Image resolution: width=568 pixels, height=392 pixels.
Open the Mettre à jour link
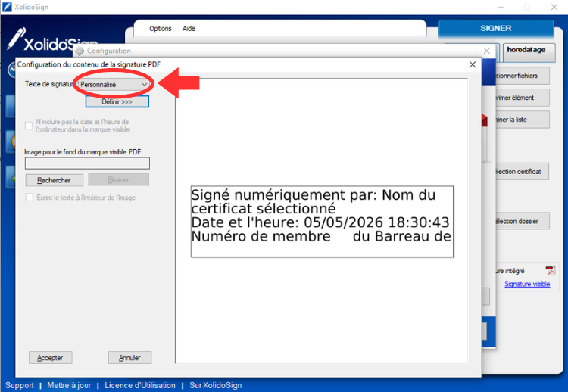point(69,385)
